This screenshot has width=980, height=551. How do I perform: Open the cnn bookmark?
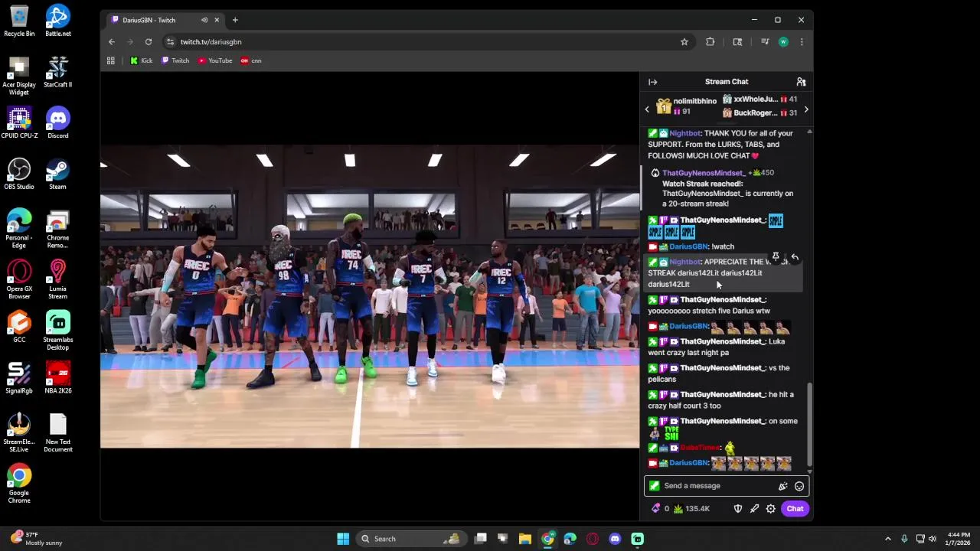(251, 60)
